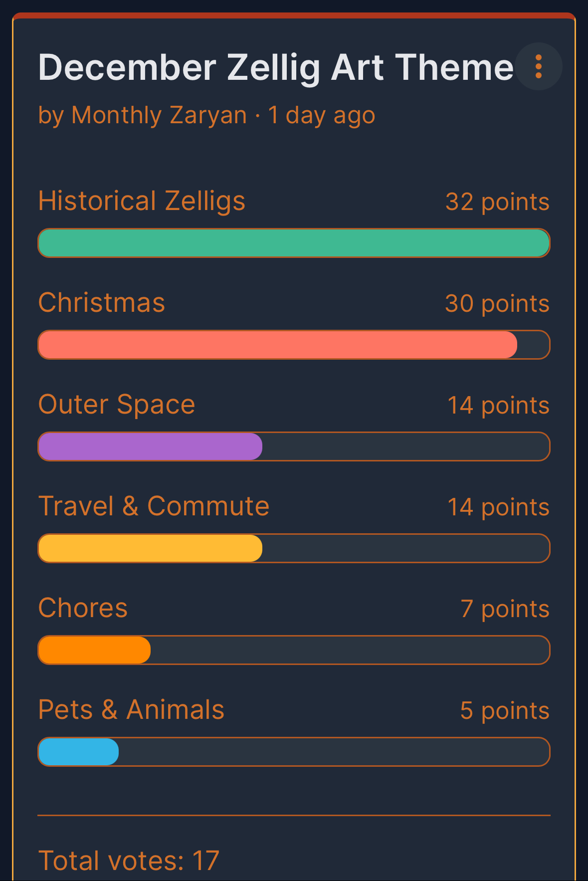The height and width of the screenshot is (881, 588).
Task: Click the blue Pets & Animals bar
Action: [79, 752]
